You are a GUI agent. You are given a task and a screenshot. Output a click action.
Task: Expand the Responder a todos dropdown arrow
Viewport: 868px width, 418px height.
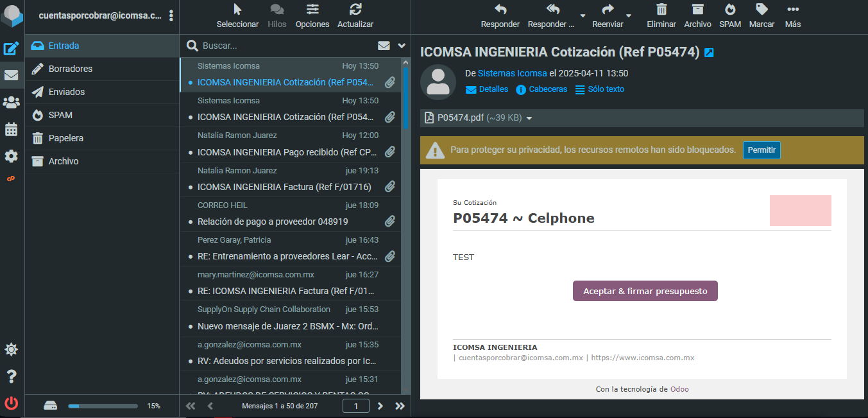pos(583,15)
